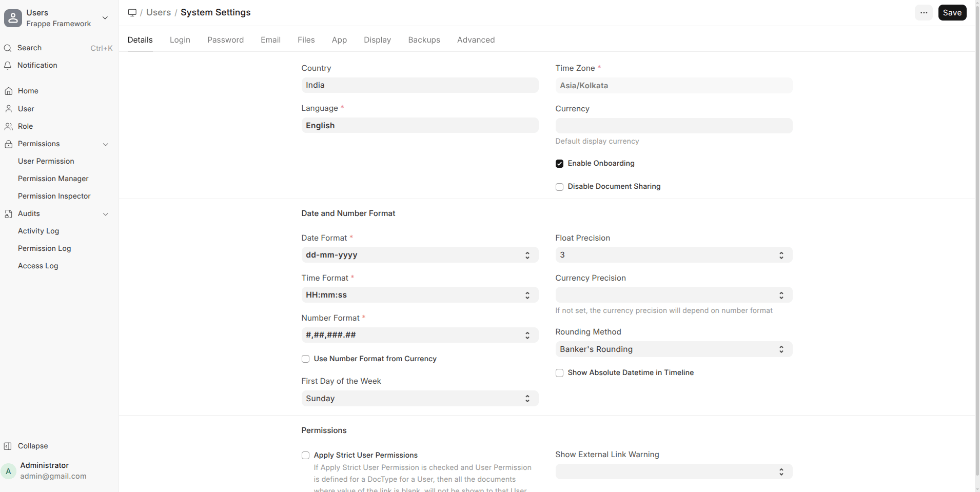
Task: Open the three-dots more options menu
Action: [924, 13]
